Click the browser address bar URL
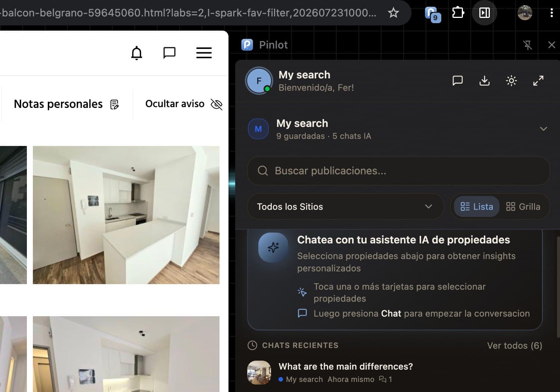Image resolution: width=560 pixels, height=392 pixels. point(189,13)
